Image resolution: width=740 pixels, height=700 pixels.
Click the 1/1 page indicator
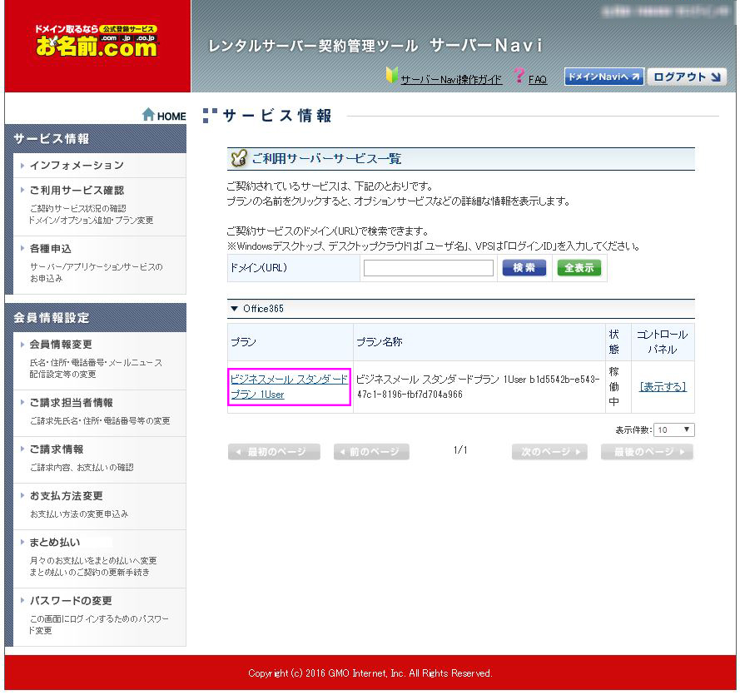[x=460, y=450]
